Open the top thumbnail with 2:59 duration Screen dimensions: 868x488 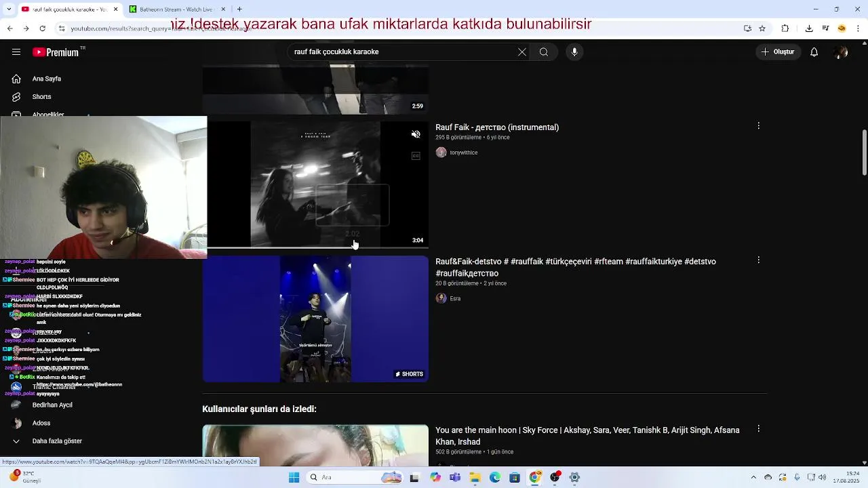click(x=315, y=89)
